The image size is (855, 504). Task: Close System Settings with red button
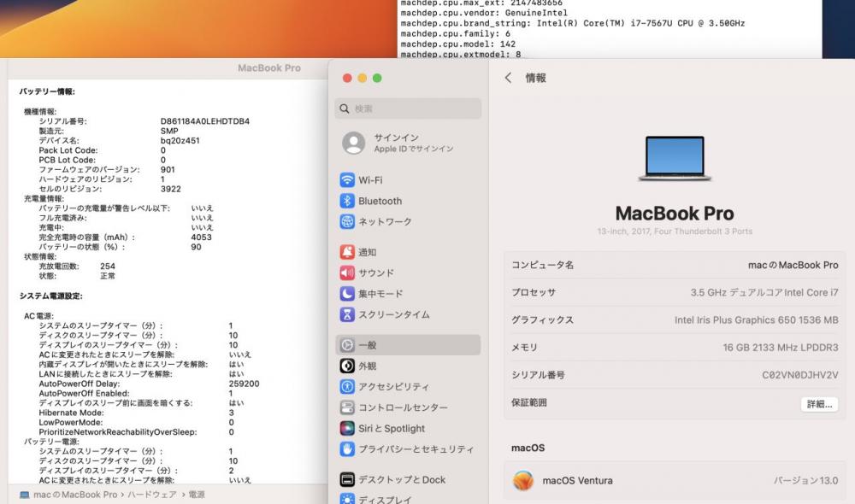[x=347, y=78]
